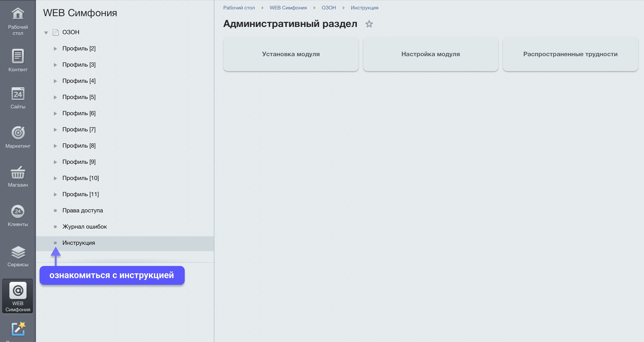Open Распространенные трудности card
This screenshot has height=342, width=644.
(x=570, y=54)
